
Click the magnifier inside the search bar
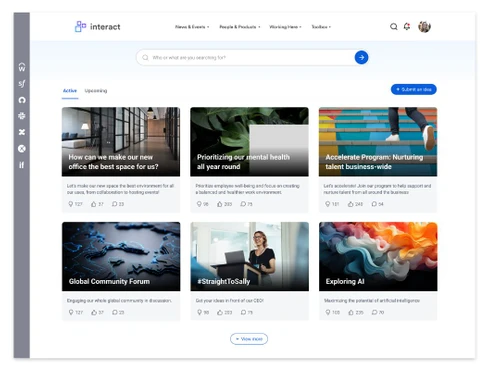(x=145, y=58)
